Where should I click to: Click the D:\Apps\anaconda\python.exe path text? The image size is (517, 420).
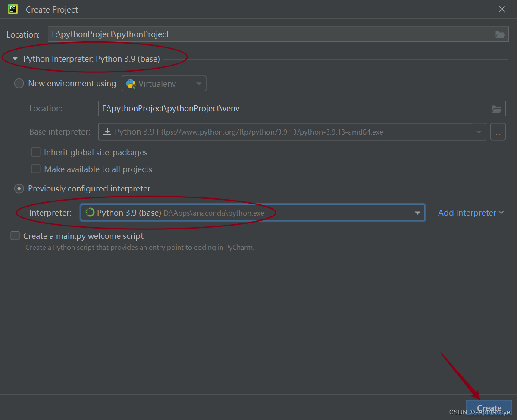click(214, 213)
